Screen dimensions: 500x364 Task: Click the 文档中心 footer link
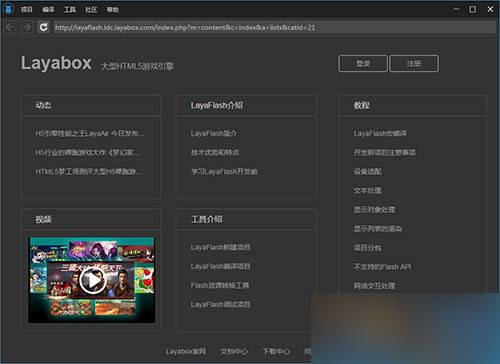pyautogui.click(x=234, y=351)
